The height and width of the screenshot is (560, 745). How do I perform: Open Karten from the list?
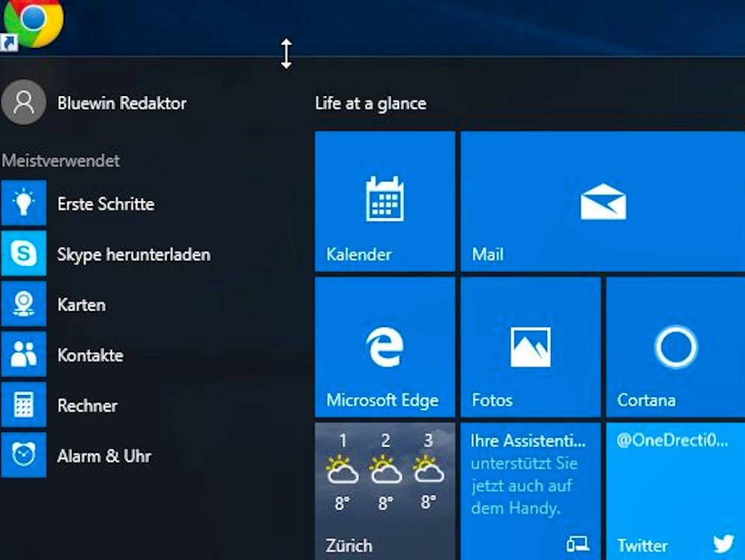point(81,304)
